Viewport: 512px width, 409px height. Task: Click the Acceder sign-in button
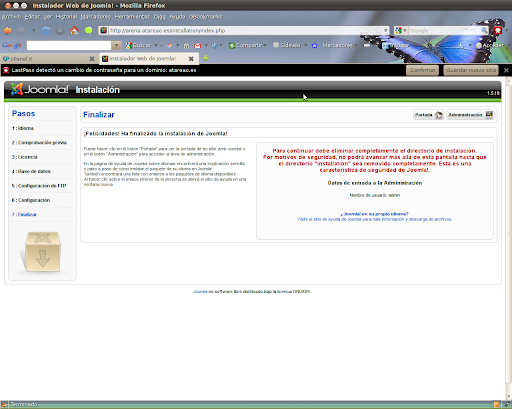(x=490, y=45)
